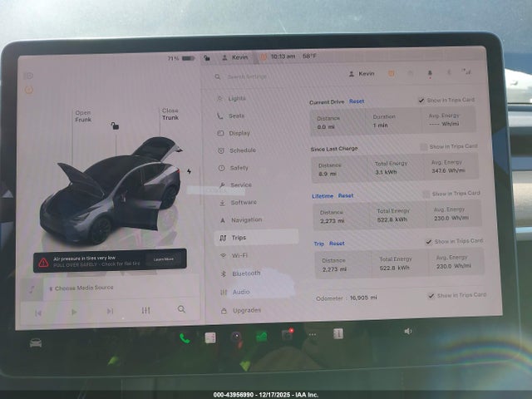Screen dimensions: 532x399
Task: Tap the notification bell icon in header
Action: [x=430, y=74]
